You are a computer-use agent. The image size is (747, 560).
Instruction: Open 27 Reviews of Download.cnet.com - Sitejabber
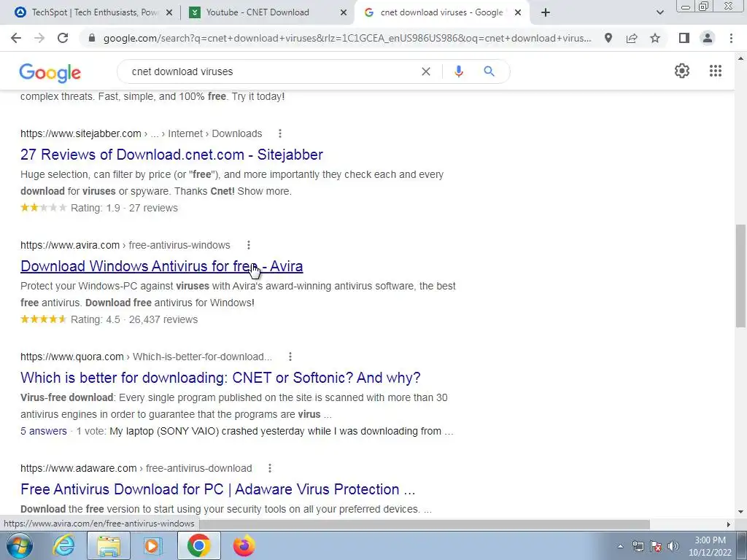pos(171,155)
